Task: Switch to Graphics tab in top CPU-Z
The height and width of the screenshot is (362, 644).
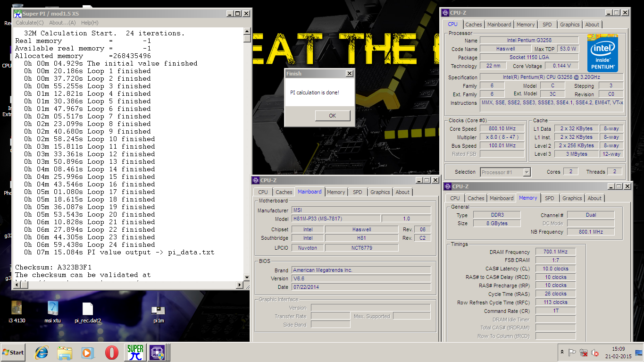Action: coord(570,25)
